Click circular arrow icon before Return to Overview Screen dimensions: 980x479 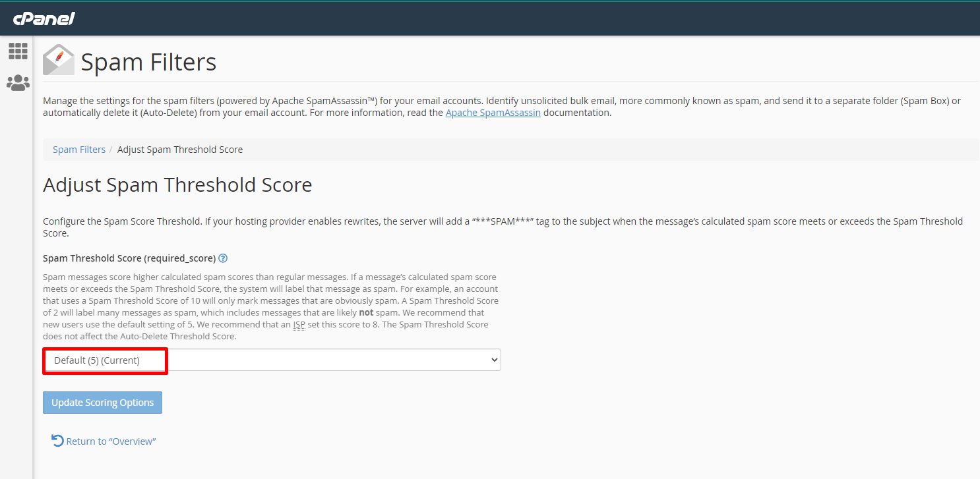pyautogui.click(x=57, y=441)
